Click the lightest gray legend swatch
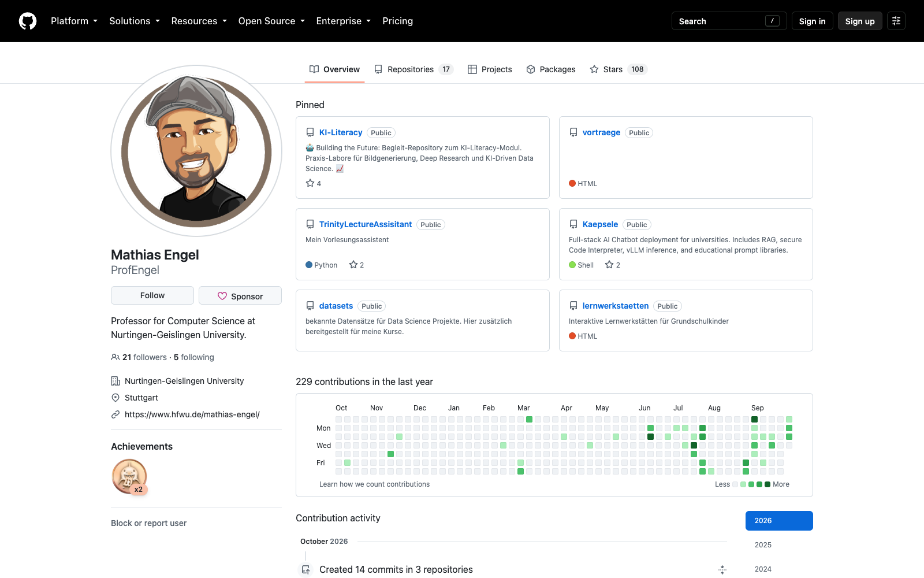Image resolution: width=924 pixels, height=578 pixels. coord(735,484)
